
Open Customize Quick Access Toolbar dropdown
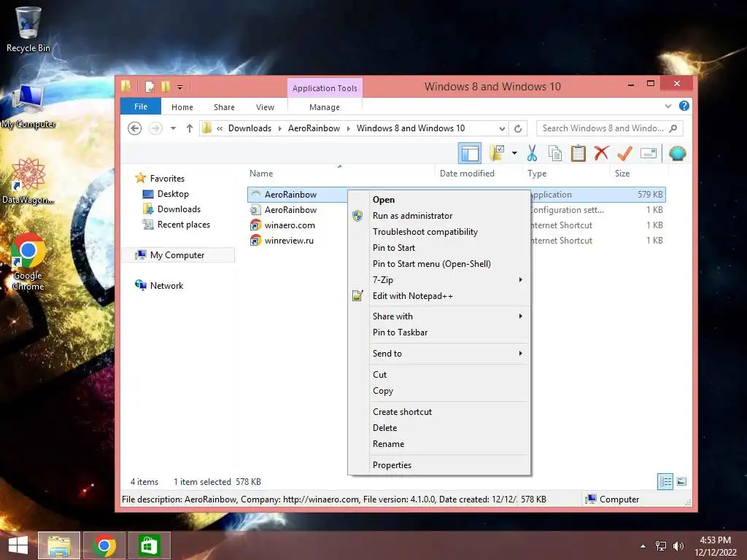pos(179,87)
